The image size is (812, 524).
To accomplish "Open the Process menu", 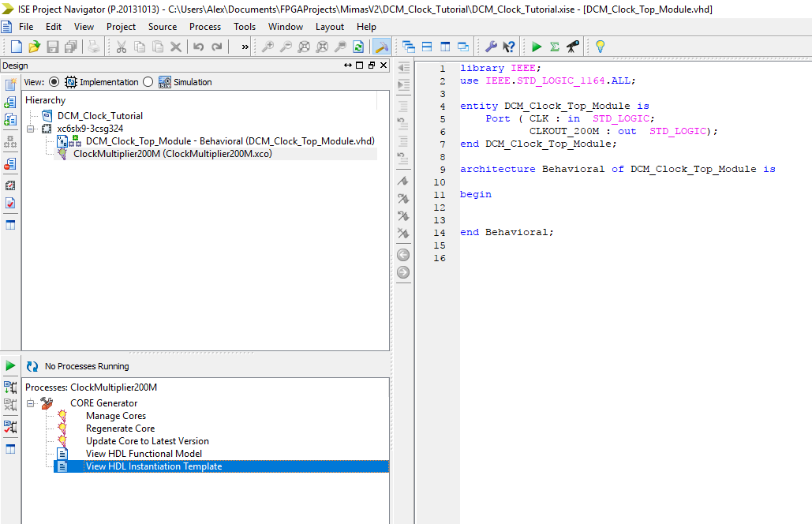I will [x=205, y=26].
